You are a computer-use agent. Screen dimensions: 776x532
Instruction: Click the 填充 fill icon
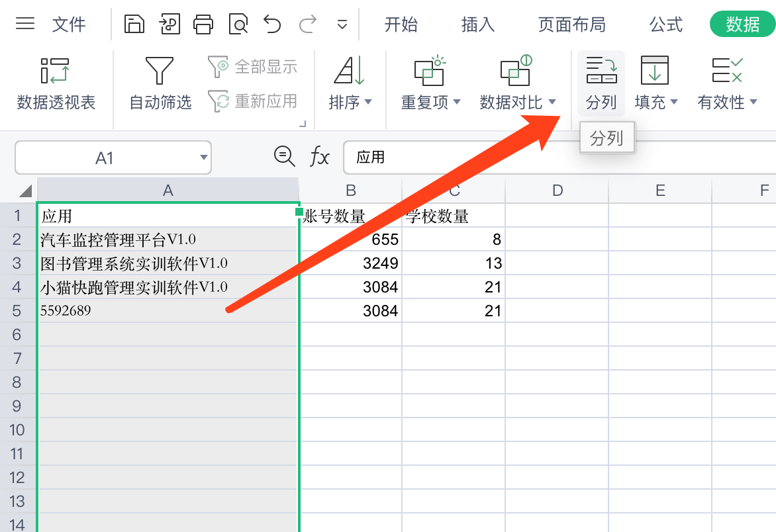pos(655,70)
